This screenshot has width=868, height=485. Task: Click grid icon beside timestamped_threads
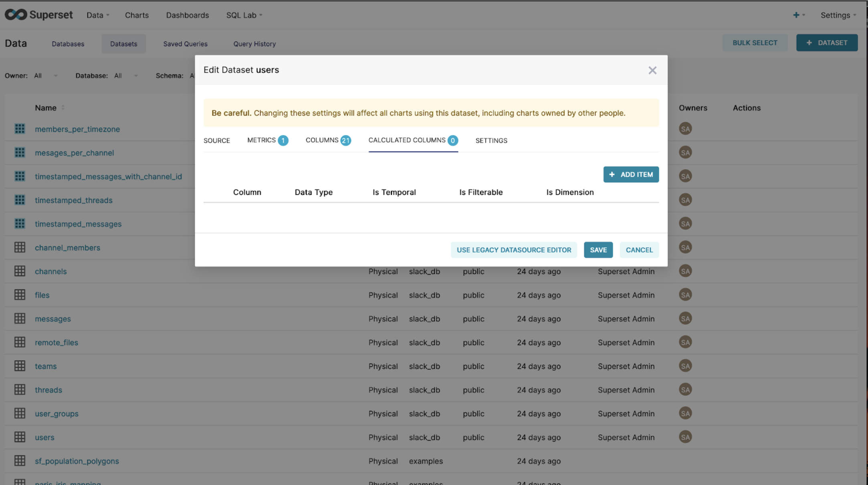click(x=20, y=200)
